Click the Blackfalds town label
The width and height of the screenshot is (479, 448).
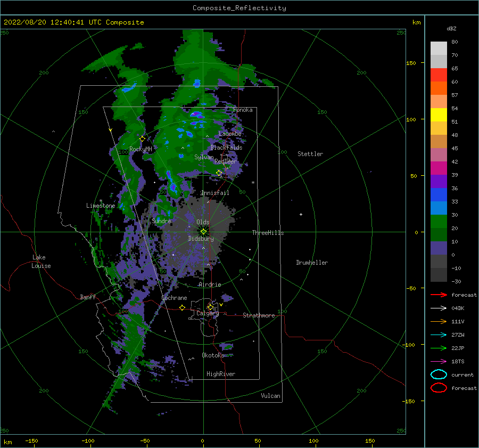(x=226, y=148)
